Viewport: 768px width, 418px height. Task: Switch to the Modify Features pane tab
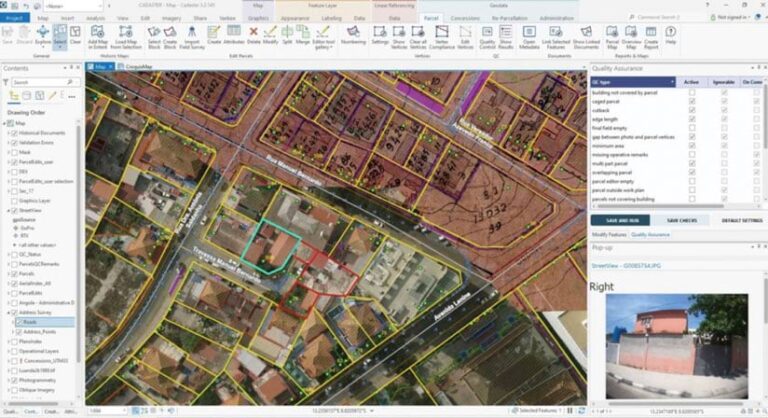tap(609, 235)
